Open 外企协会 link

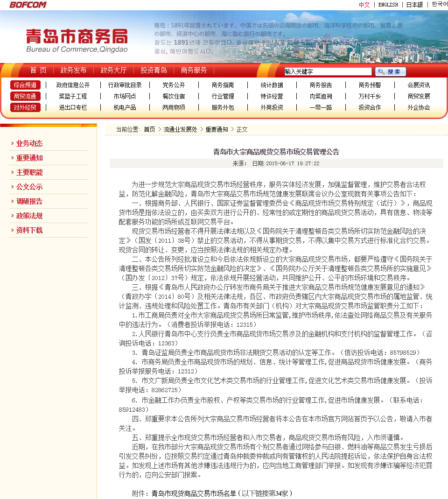419,107
